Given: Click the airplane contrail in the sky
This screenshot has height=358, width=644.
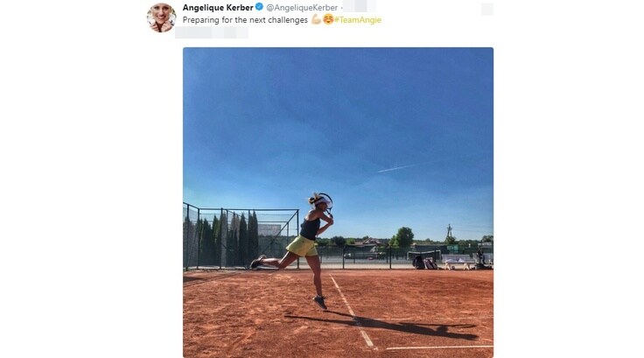Looking at the screenshot, I should tap(401, 167).
